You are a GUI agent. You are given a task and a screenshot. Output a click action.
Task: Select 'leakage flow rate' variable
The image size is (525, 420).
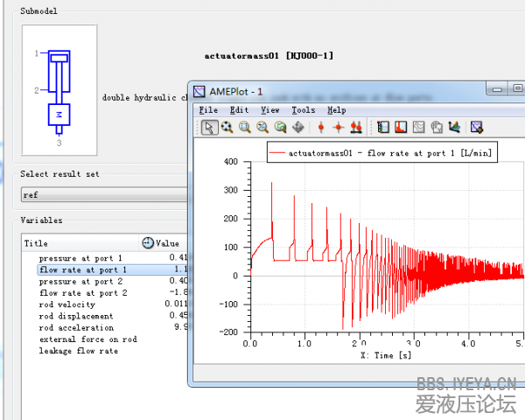pos(78,350)
